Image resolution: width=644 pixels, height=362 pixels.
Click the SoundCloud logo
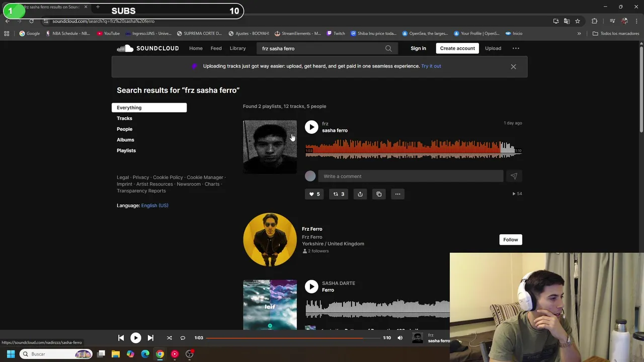147,48
